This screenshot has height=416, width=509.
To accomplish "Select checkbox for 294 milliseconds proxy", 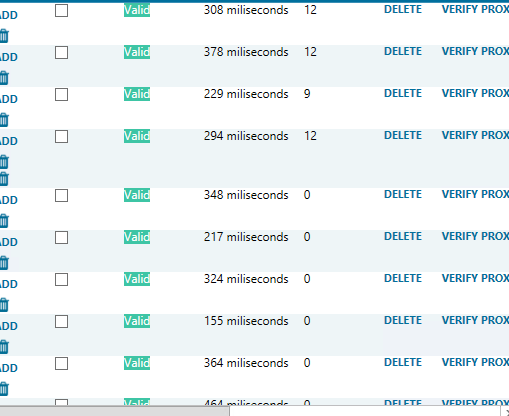I will [61, 136].
